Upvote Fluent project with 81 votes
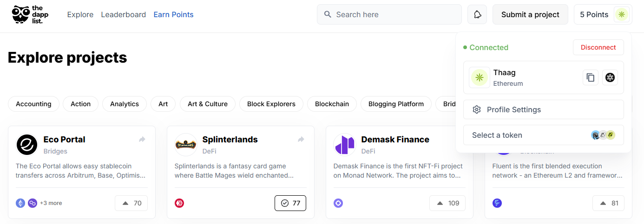 [608, 203]
